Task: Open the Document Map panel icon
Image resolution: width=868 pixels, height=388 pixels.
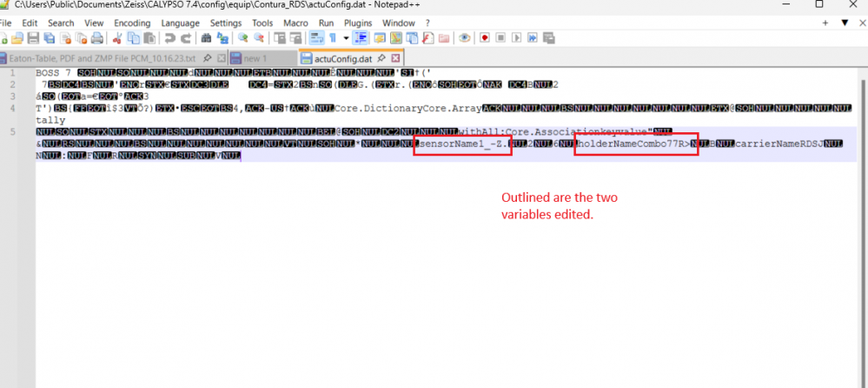Action: (x=396, y=38)
